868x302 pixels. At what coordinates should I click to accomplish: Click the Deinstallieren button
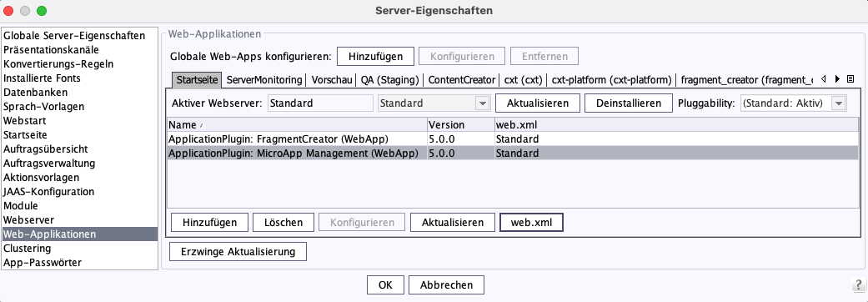pos(629,103)
